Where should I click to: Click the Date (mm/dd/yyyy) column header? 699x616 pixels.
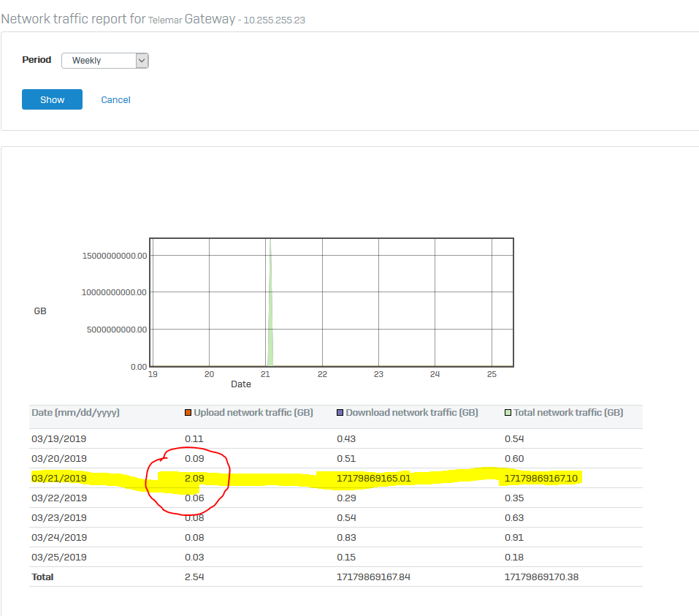point(75,413)
